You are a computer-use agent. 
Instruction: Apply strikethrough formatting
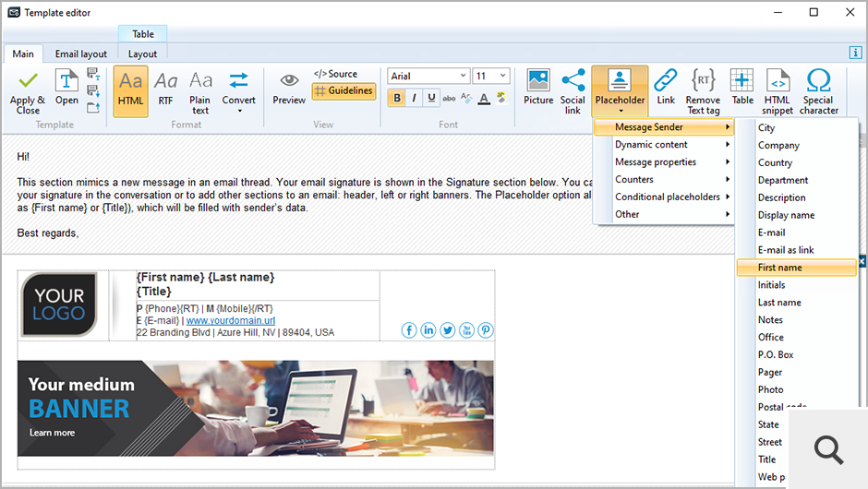(x=449, y=99)
